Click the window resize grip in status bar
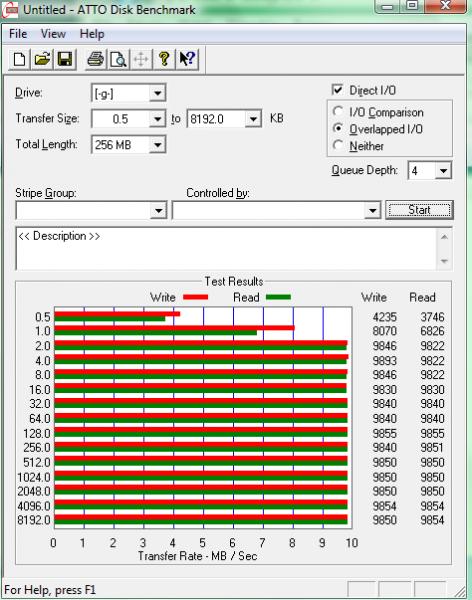The width and height of the screenshot is (472, 600). coord(460,591)
